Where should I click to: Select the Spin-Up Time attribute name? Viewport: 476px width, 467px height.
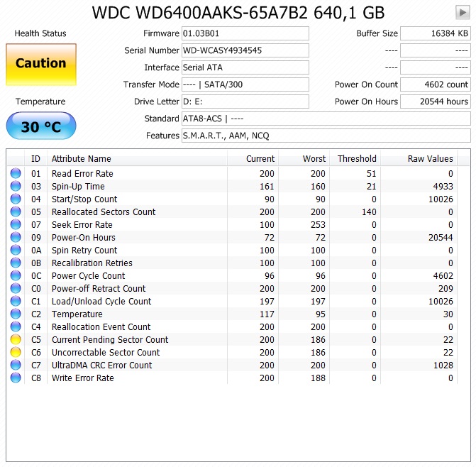click(x=78, y=186)
